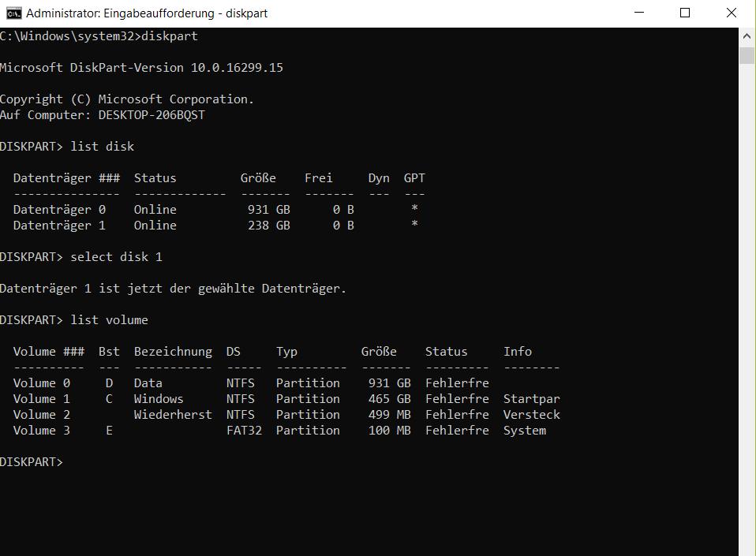Click the Volume 0 Data row
The width and height of the screenshot is (756, 556).
tap(251, 383)
